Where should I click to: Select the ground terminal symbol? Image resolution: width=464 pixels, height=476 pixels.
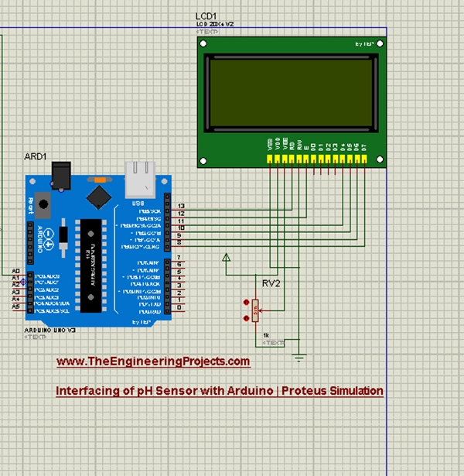tap(299, 358)
